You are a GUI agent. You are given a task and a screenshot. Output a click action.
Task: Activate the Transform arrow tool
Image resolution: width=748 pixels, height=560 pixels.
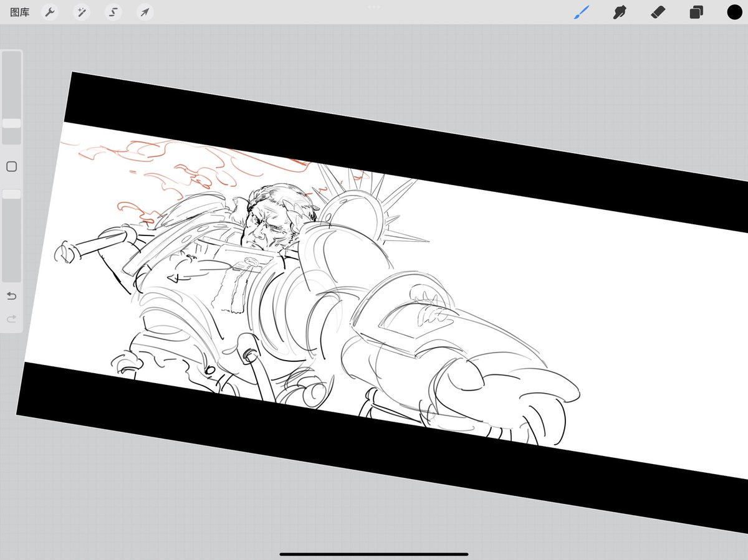tap(145, 12)
